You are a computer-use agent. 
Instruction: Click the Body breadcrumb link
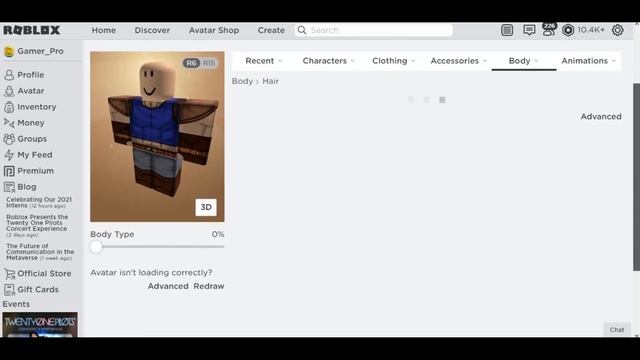click(242, 81)
